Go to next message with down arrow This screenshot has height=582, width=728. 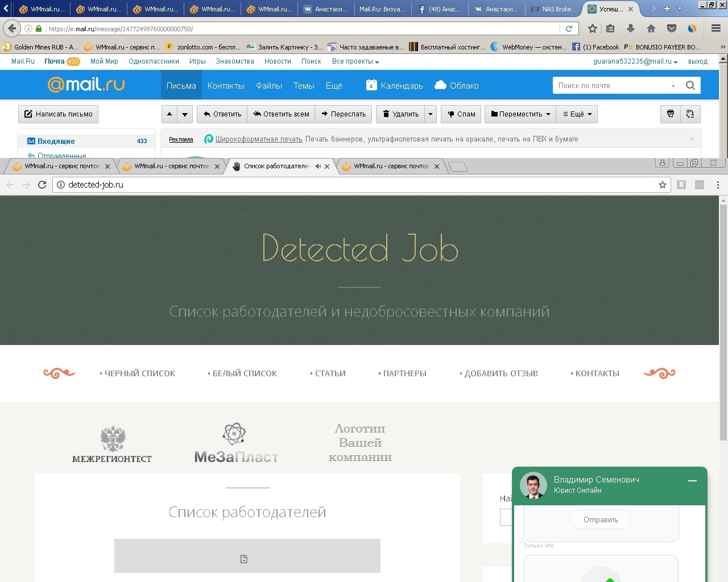coord(185,114)
